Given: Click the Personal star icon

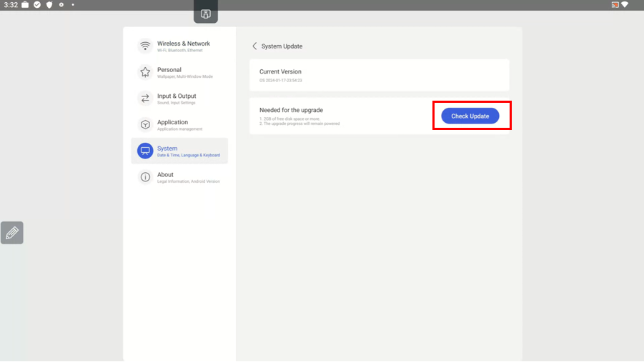Looking at the screenshot, I should (x=145, y=72).
